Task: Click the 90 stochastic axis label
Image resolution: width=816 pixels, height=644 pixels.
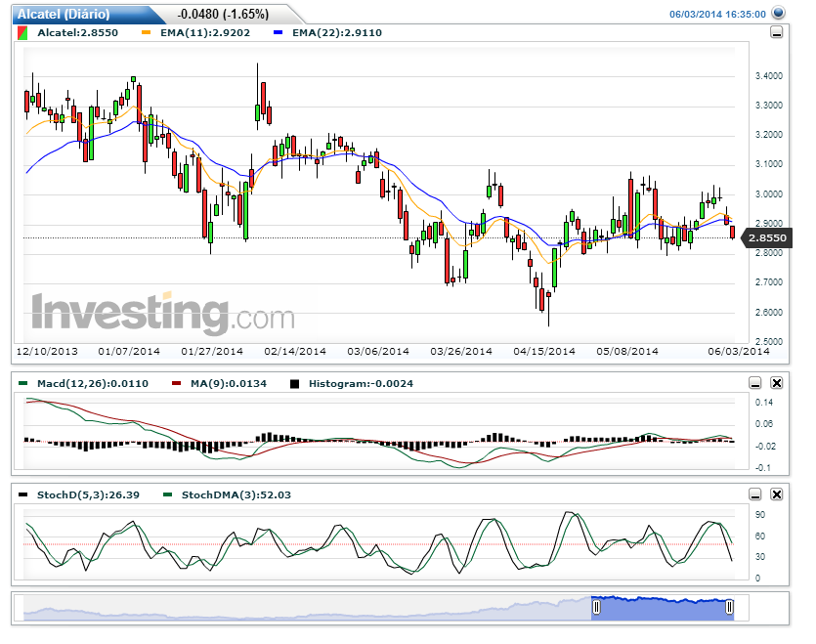Action: (760, 515)
